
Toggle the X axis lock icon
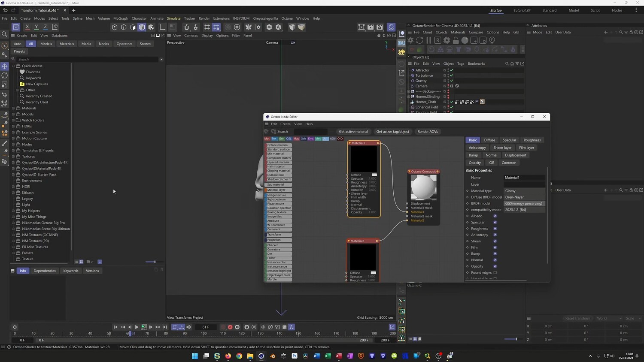pyautogui.click(x=27, y=27)
